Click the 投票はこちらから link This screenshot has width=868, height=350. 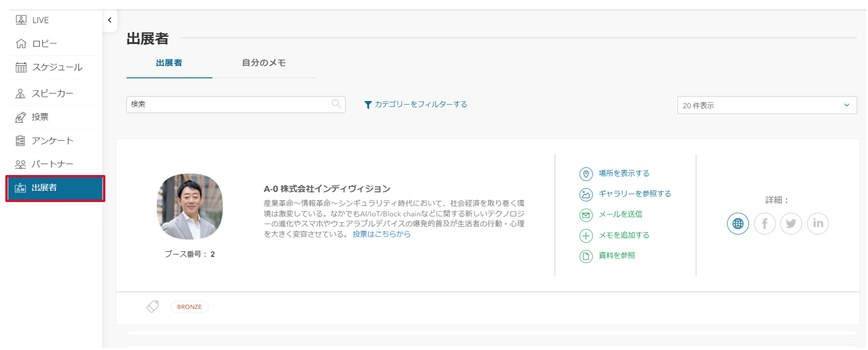pos(381,234)
